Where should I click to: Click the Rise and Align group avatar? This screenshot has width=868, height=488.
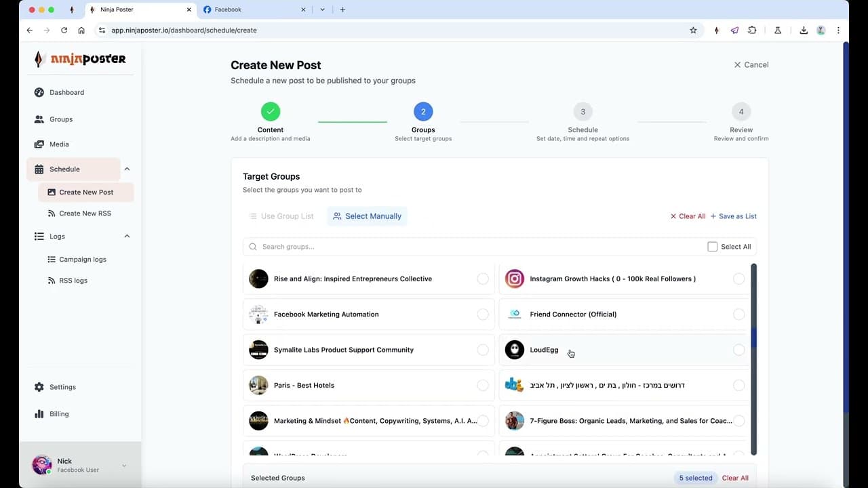258,279
